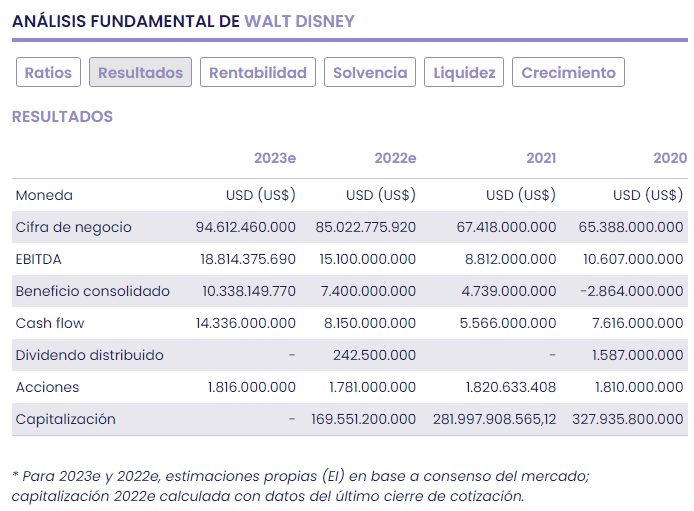
Task: Click the 2021 column header
Action: 541,158
